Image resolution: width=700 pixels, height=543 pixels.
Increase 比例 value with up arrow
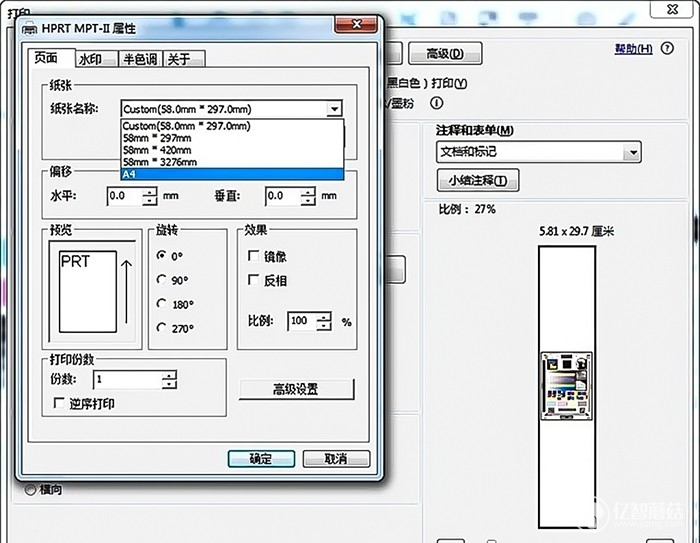click(x=324, y=316)
